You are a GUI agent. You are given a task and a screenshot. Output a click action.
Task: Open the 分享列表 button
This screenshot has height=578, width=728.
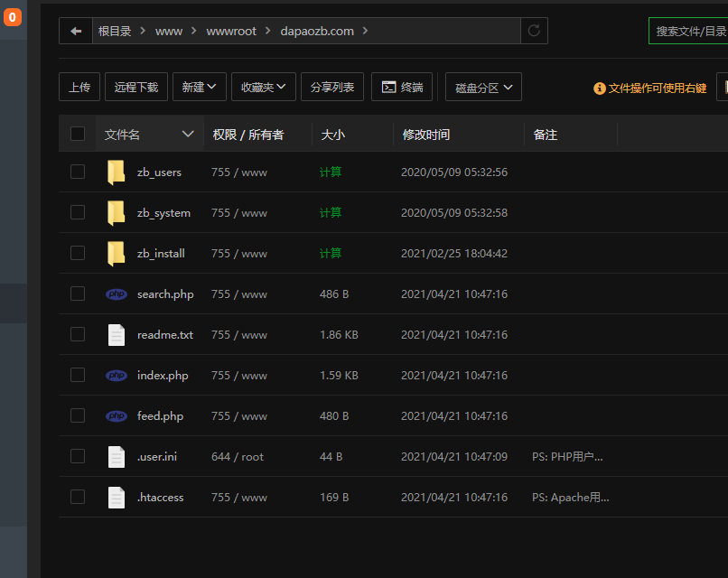[x=332, y=87]
